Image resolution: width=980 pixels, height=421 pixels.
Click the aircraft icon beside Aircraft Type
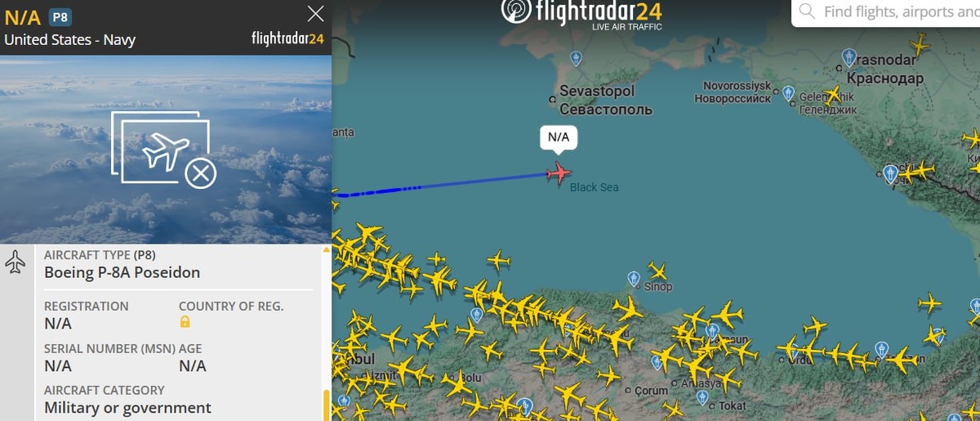[16, 262]
